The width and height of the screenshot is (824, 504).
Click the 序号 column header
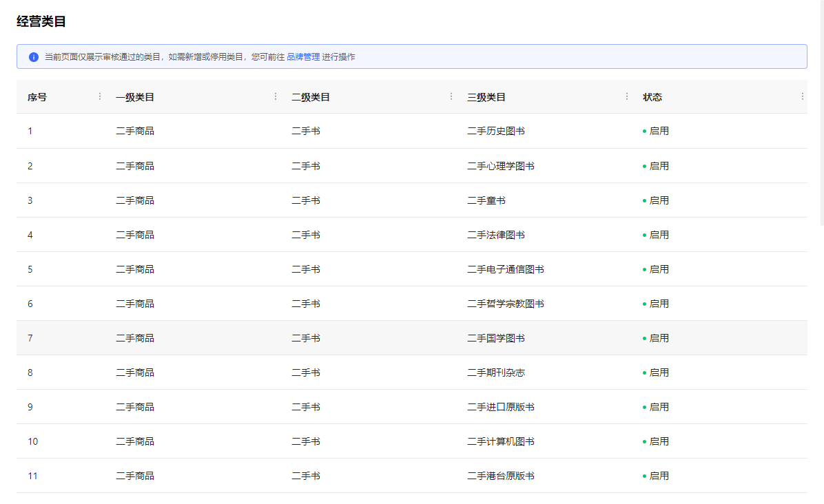[37, 97]
